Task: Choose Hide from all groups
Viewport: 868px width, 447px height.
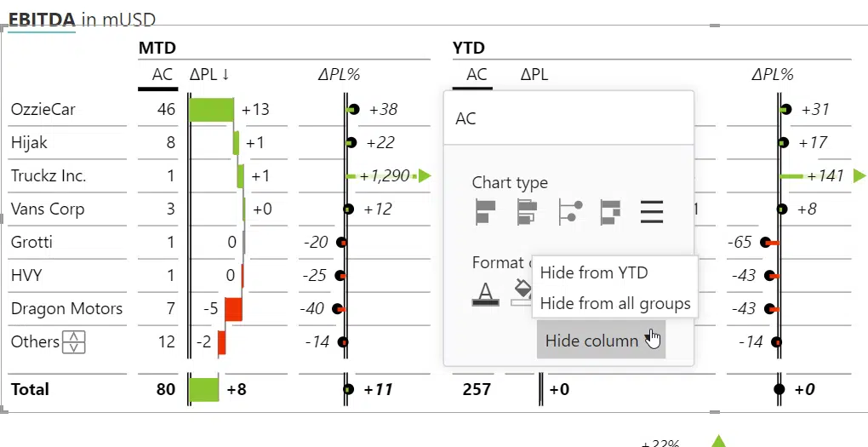Action: (615, 304)
